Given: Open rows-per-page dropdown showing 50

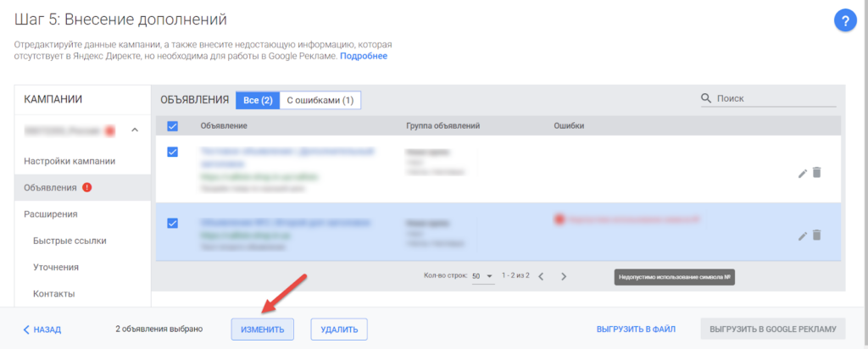Looking at the screenshot, I should (x=483, y=276).
